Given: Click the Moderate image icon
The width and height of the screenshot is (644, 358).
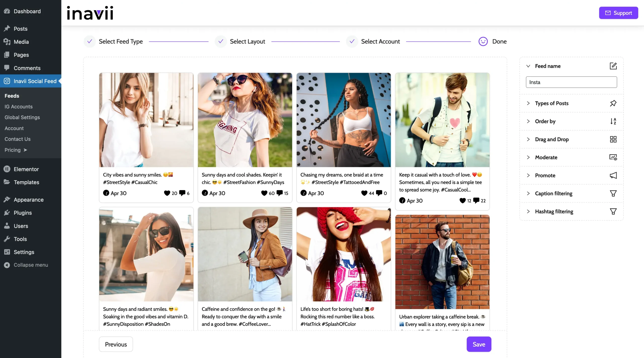Looking at the screenshot, I should (613, 157).
